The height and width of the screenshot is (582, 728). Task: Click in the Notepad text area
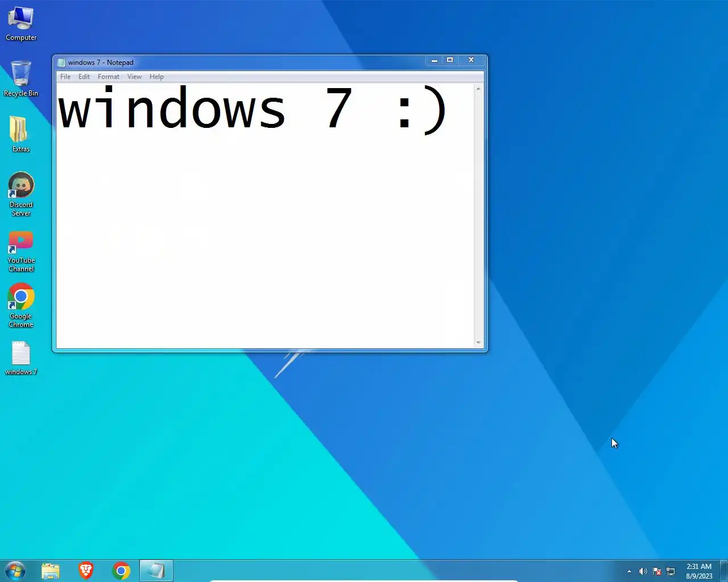(265, 215)
